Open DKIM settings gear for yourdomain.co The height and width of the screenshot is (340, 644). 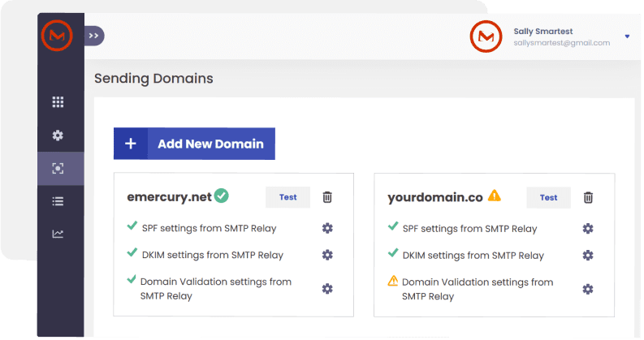coord(588,255)
